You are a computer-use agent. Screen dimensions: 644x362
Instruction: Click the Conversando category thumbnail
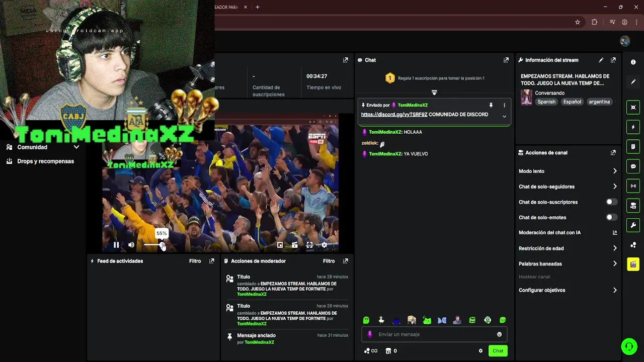tap(526, 97)
